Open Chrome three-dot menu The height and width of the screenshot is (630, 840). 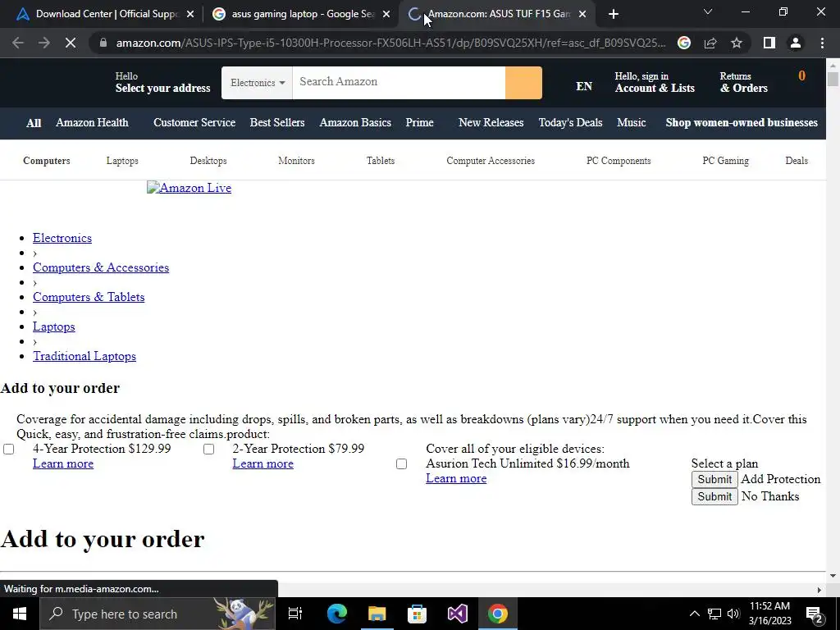tap(822, 43)
